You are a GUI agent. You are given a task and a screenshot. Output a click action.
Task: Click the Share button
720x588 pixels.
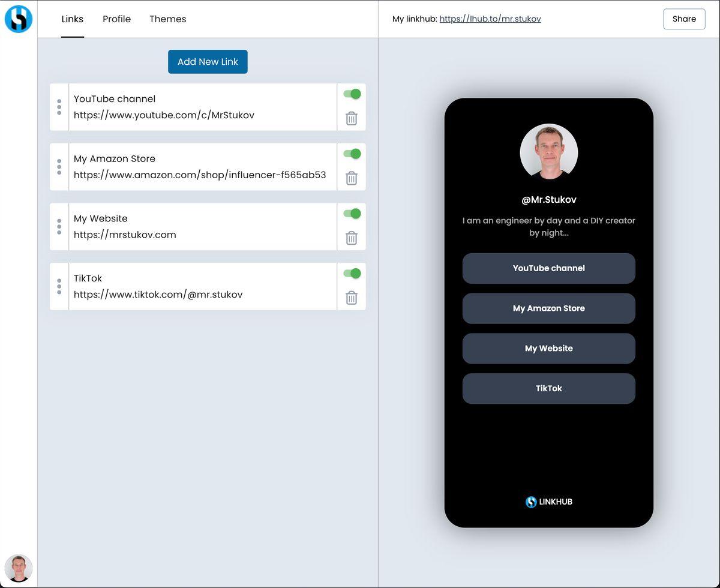684,19
